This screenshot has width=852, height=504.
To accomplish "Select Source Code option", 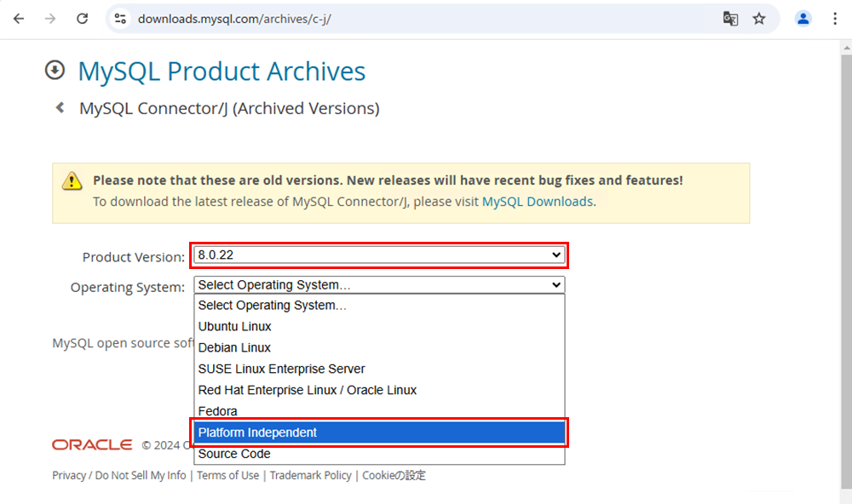I will (x=379, y=454).
